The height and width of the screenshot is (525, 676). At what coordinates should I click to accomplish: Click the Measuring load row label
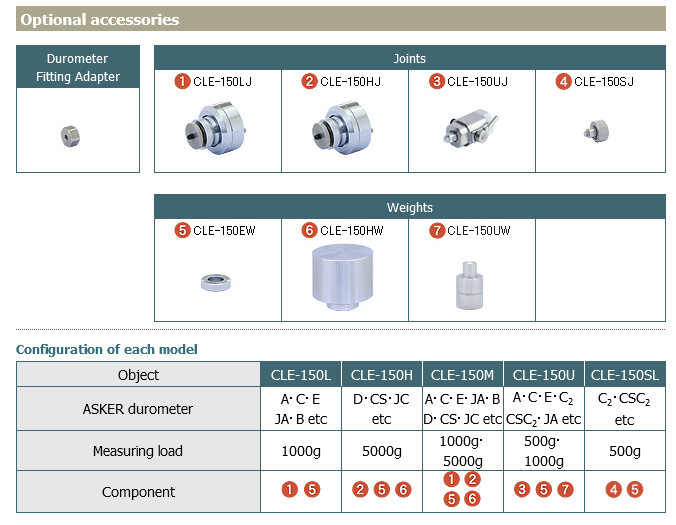coord(138,451)
